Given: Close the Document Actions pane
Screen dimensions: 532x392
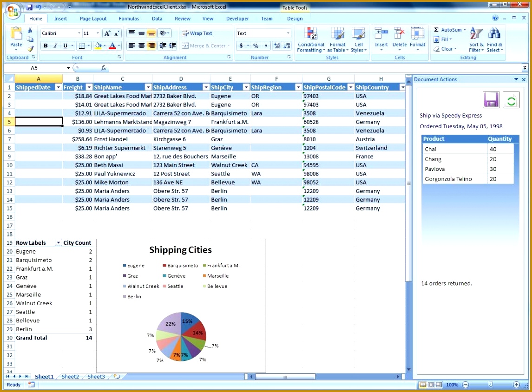Looking at the screenshot, I should click(x=524, y=79).
